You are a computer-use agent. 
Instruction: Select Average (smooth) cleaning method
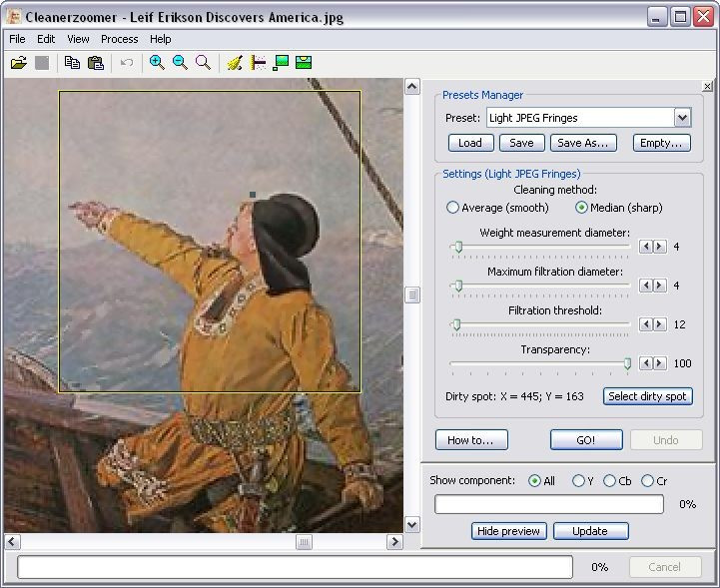click(497, 208)
